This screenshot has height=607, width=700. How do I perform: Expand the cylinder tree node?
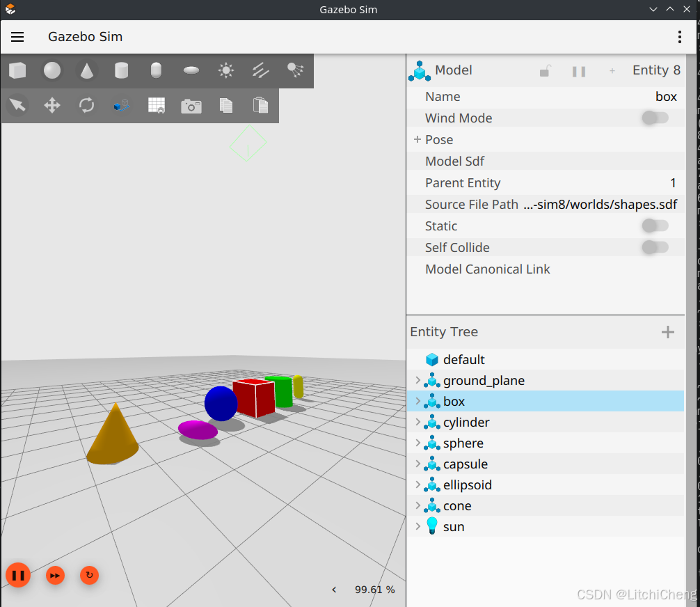click(418, 422)
